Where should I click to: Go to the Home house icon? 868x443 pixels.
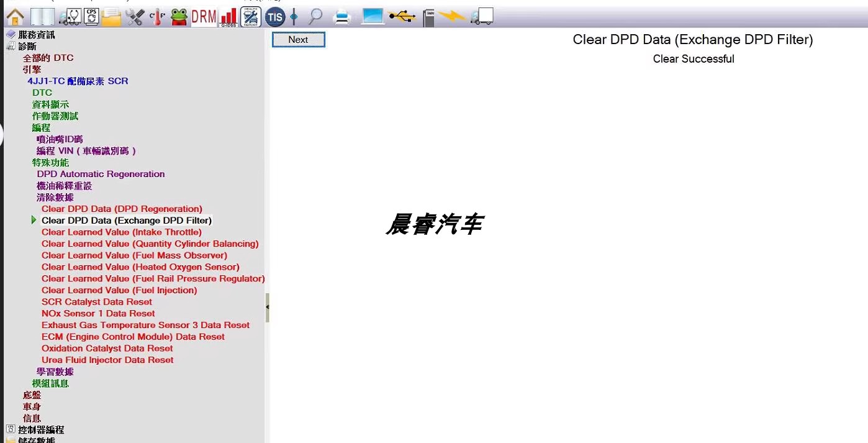[x=15, y=17]
